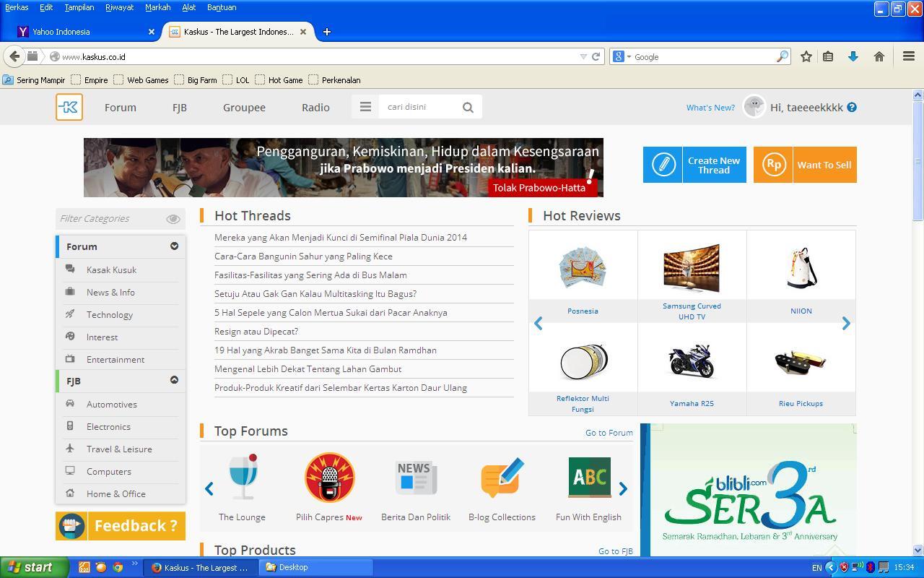Click the B-log Collections icon
This screenshot has height=578, width=924.
502,477
